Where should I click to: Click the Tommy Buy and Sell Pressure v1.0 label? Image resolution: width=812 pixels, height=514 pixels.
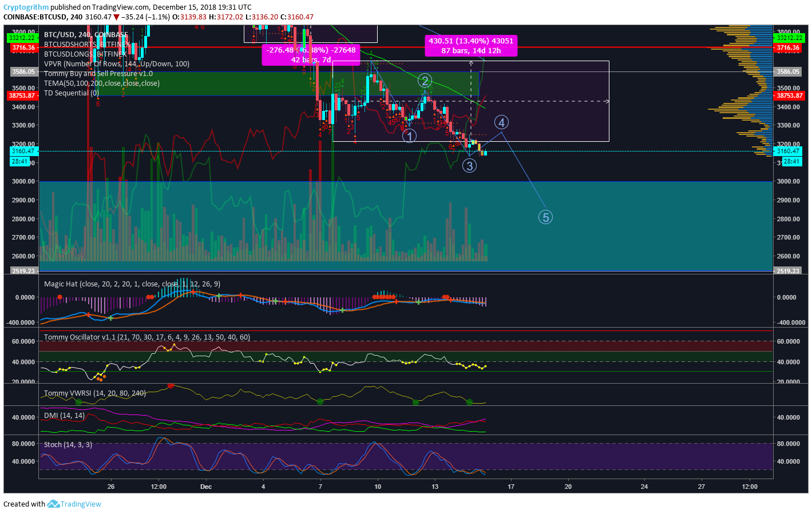pyautogui.click(x=98, y=74)
